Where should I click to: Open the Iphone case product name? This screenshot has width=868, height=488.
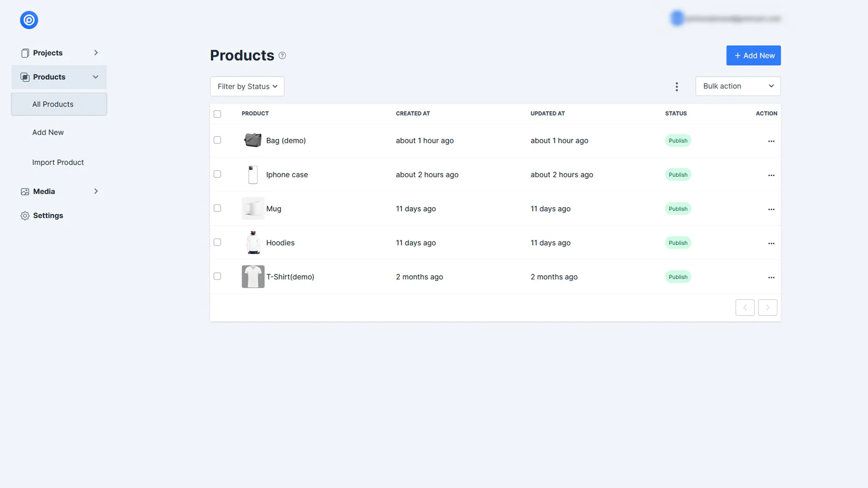click(x=287, y=175)
